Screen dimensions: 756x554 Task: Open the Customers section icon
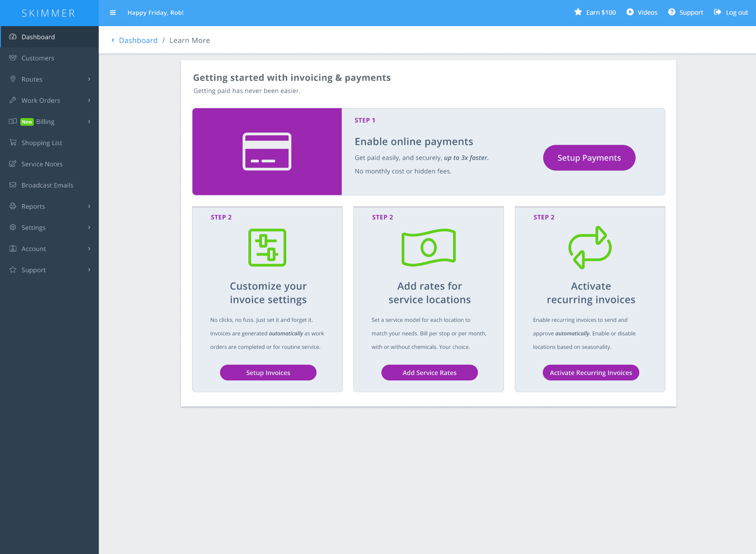click(13, 58)
